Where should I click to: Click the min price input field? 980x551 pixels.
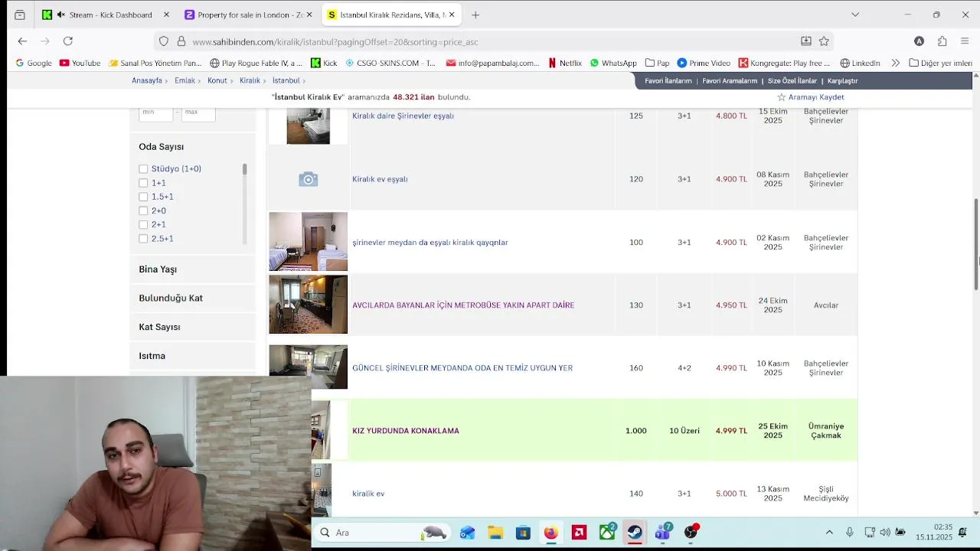click(156, 112)
